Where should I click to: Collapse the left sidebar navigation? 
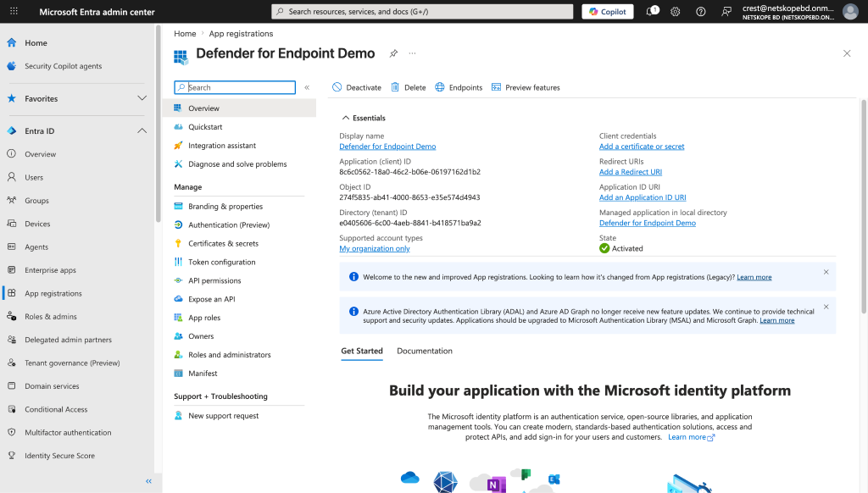coord(148,481)
